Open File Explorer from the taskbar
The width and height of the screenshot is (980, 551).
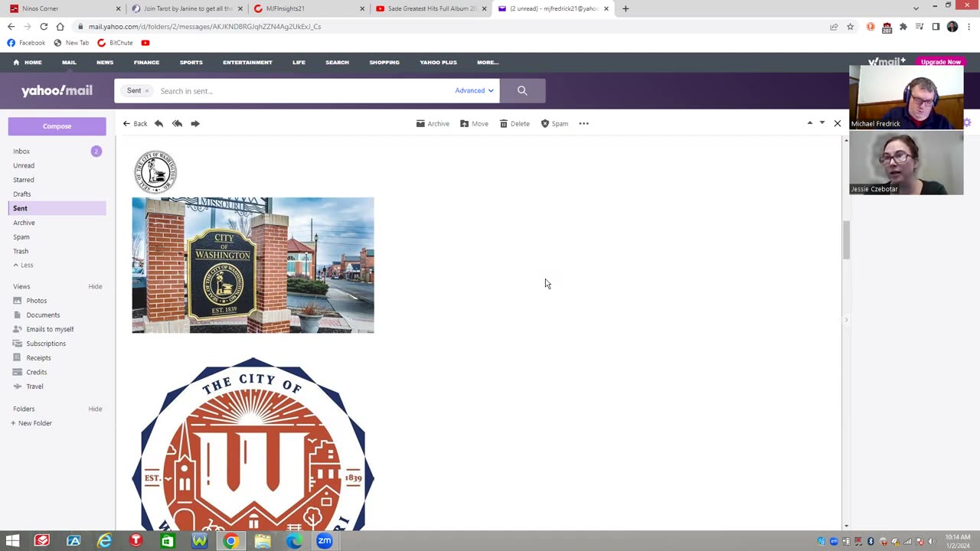click(x=263, y=541)
